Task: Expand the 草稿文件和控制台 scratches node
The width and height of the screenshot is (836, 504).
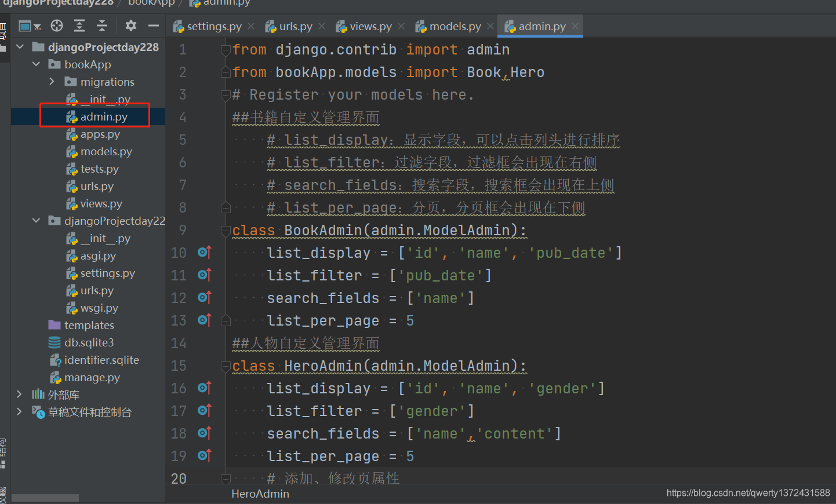Action: click(20, 412)
